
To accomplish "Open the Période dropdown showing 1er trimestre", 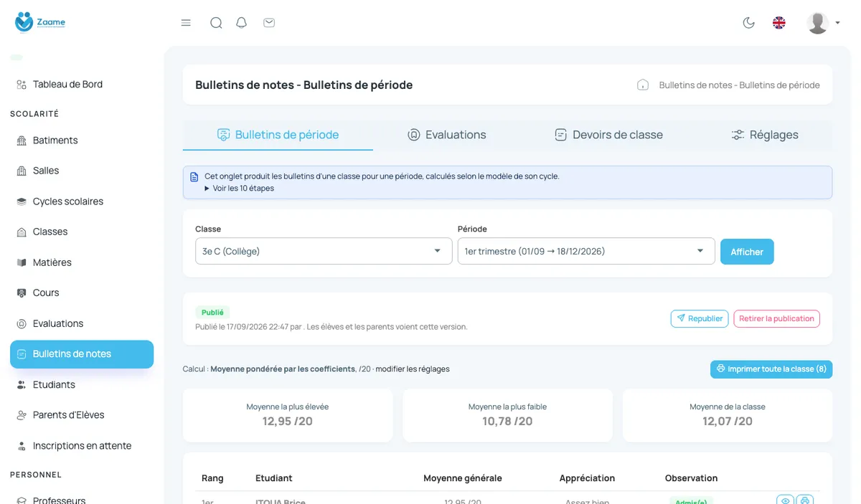I will tap(586, 251).
